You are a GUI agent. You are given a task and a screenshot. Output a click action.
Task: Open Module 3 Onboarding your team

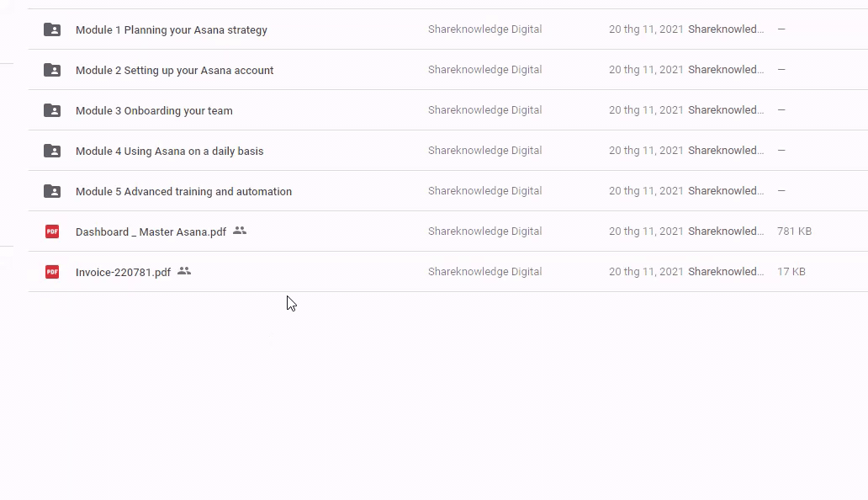pyautogui.click(x=154, y=111)
